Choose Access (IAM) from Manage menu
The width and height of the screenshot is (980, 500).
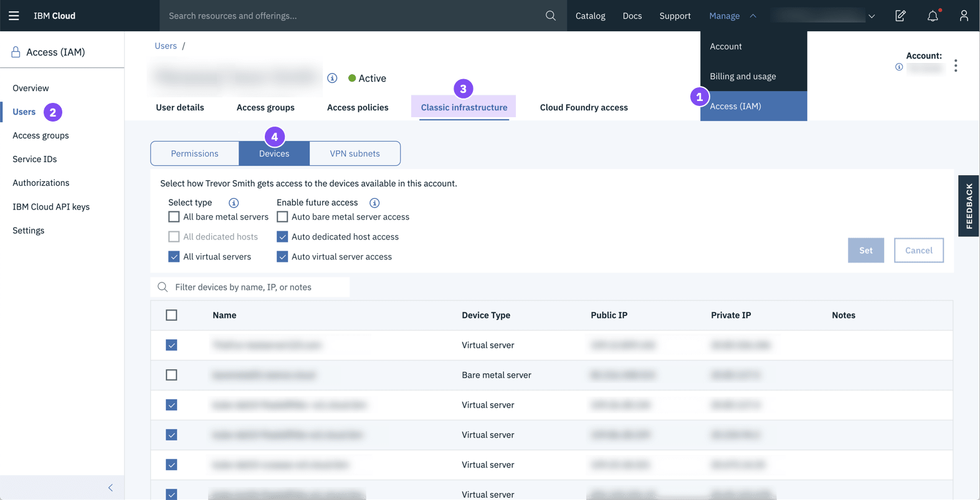753,106
